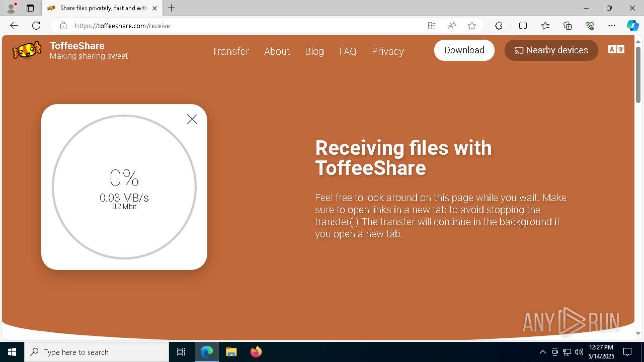Click the address bar URL
This screenshot has height=362, width=644.
coord(122,26)
